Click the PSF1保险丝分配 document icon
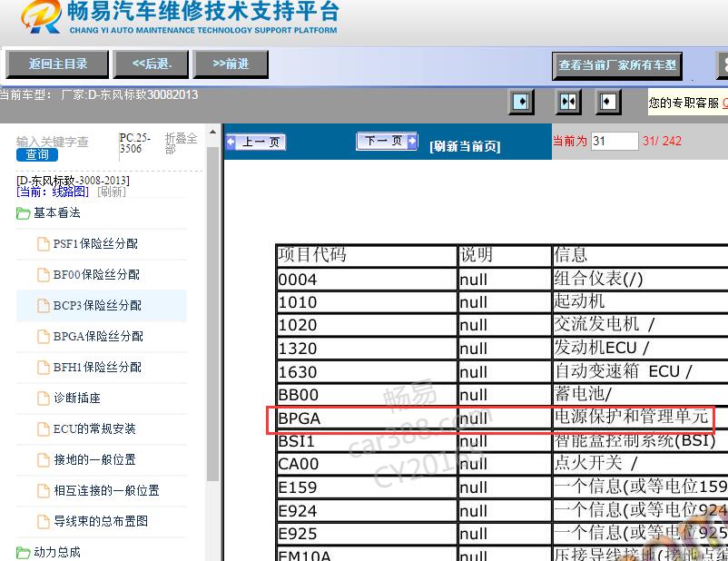728x561 pixels. click(x=44, y=244)
